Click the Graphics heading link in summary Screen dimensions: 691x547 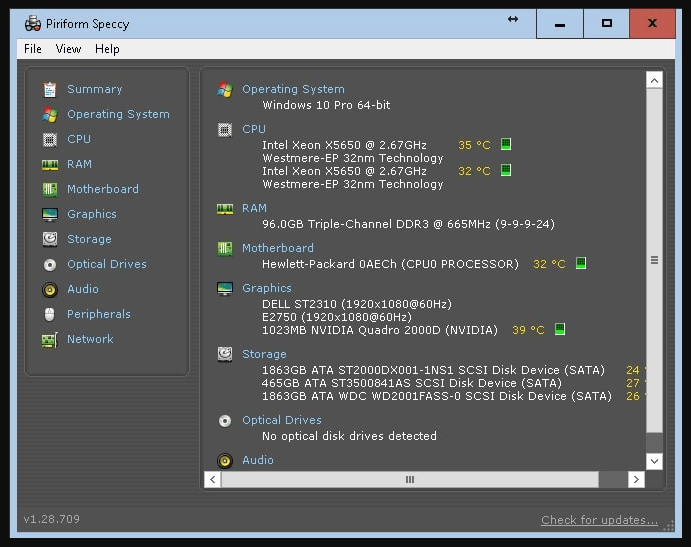(x=267, y=288)
